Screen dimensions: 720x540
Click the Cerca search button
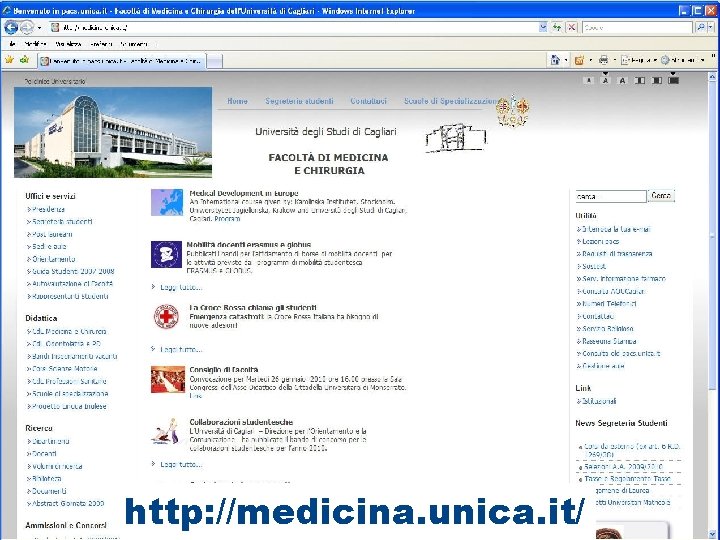tap(661, 196)
